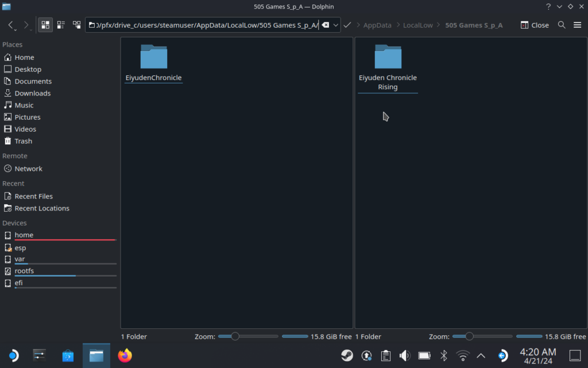This screenshot has height=368, width=588.
Task: Expand the chevron before 505 Games breadcrumb
Action: (x=438, y=25)
